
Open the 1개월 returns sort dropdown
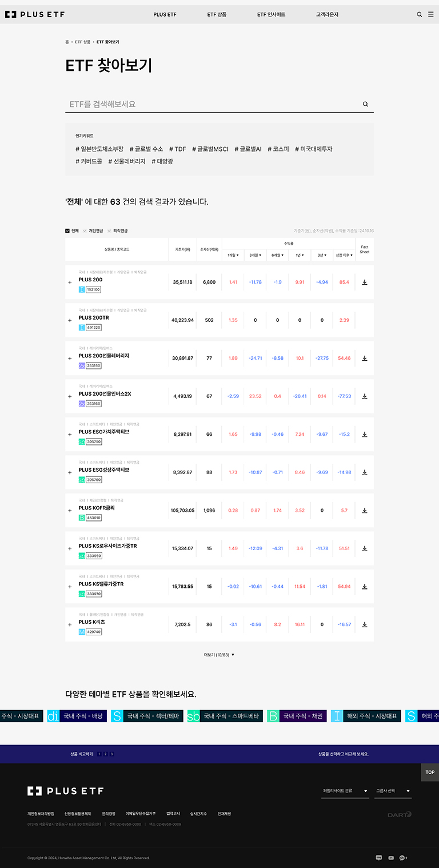pyautogui.click(x=233, y=256)
